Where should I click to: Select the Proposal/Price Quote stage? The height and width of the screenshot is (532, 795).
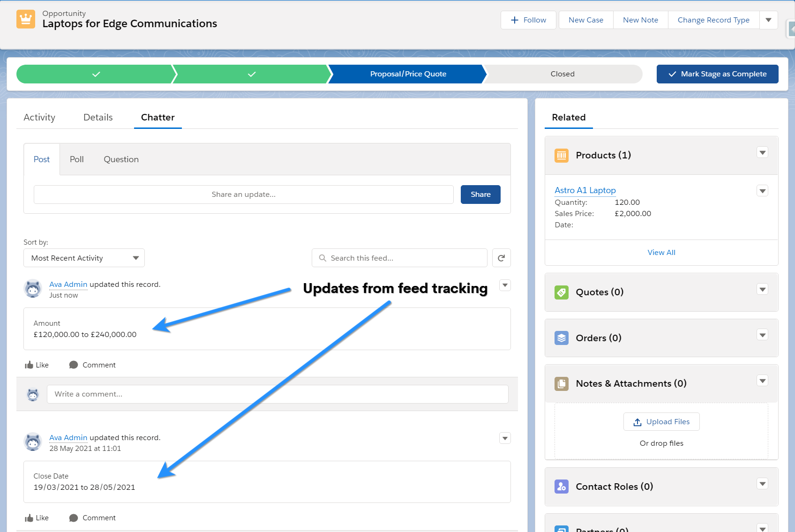(x=408, y=74)
